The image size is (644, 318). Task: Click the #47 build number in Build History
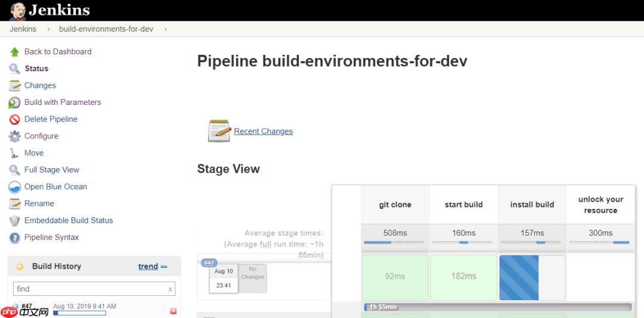click(x=26, y=307)
